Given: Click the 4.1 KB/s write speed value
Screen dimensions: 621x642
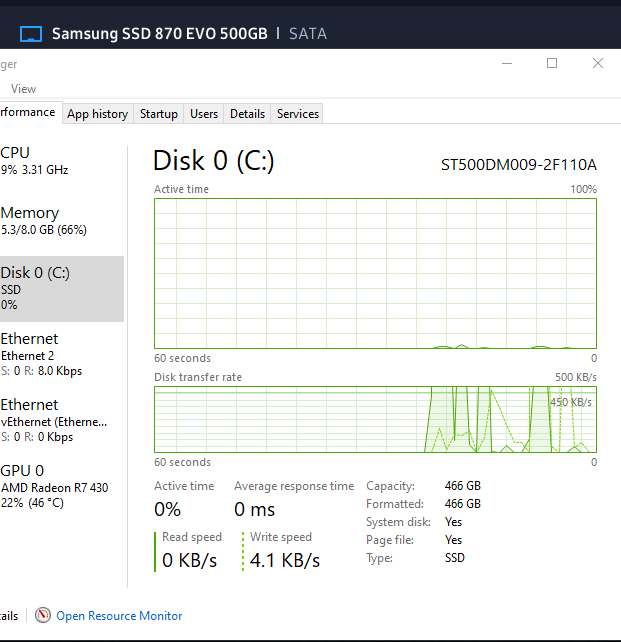Looking at the screenshot, I should (x=285, y=560).
